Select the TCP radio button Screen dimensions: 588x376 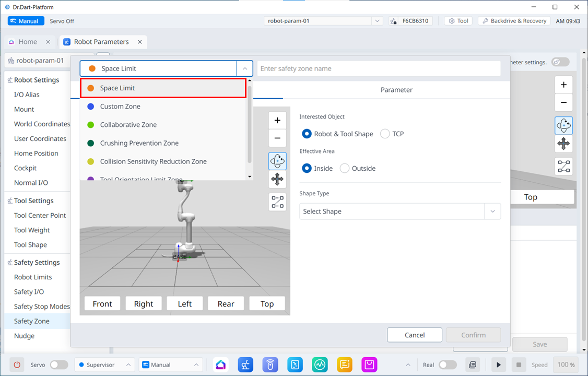(385, 134)
